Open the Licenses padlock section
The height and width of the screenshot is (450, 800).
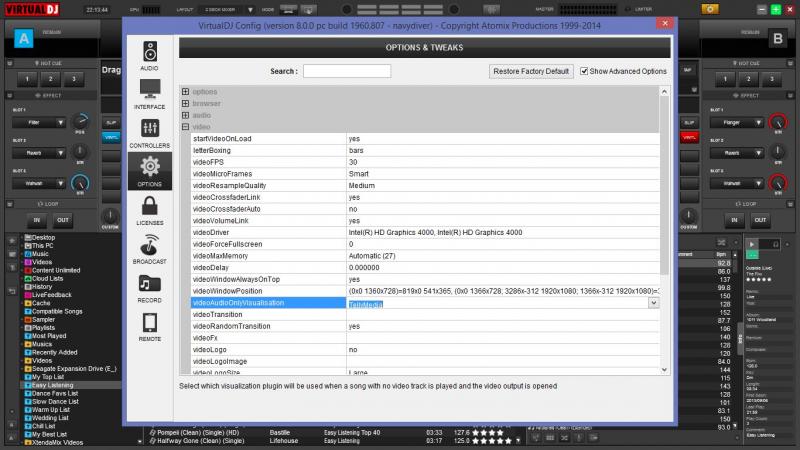click(149, 210)
